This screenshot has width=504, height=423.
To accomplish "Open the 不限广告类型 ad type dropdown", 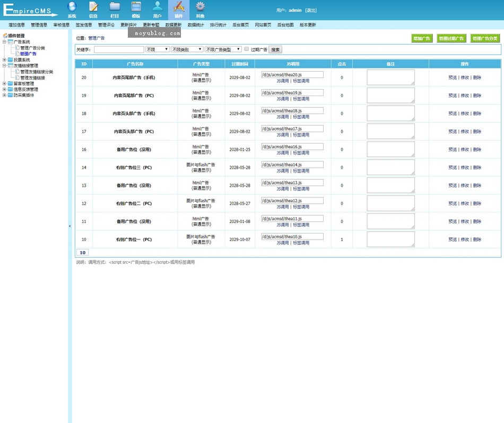I will 223,49.
